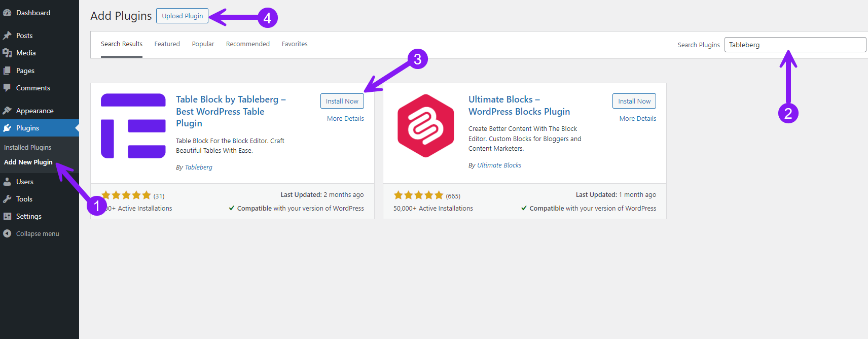Click the '50,000+ Active Installations' text

(x=433, y=208)
